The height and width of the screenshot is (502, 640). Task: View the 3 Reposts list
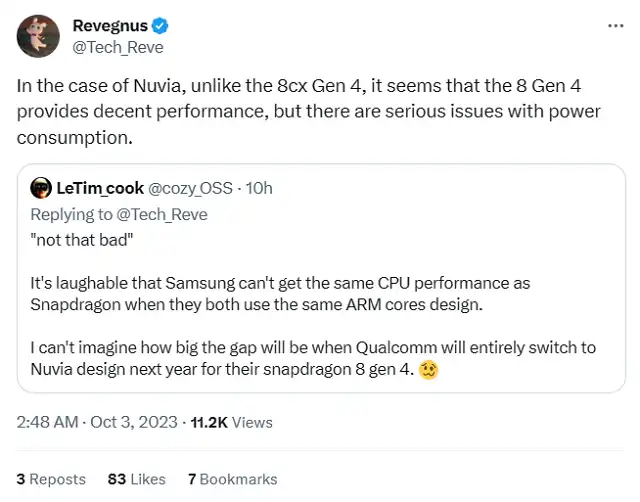pyautogui.click(x=51, y=479)
